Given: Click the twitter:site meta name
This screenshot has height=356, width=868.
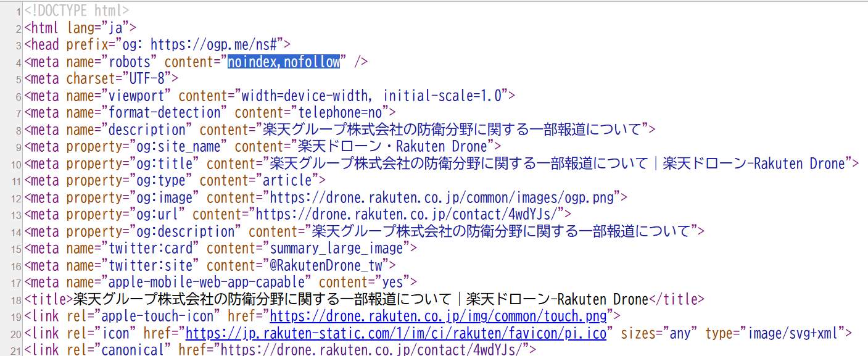Looking at the screenshot, I should click(x=150, y=266).
